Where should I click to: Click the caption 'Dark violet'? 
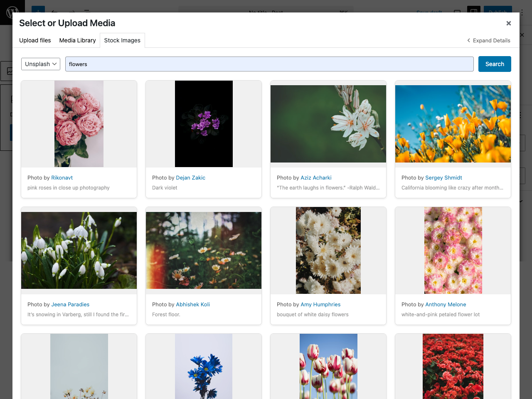[x=165, y=188]
